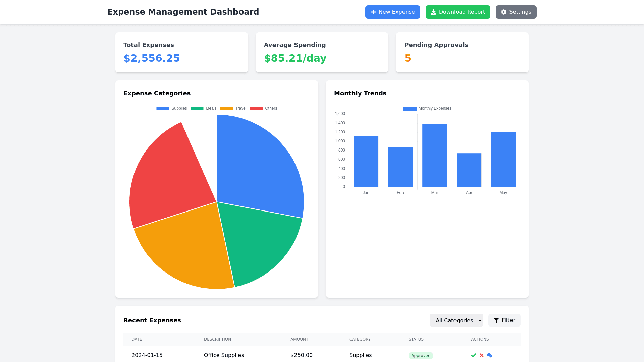Toggle Supplies legend in pie chart

coord(172,108)
